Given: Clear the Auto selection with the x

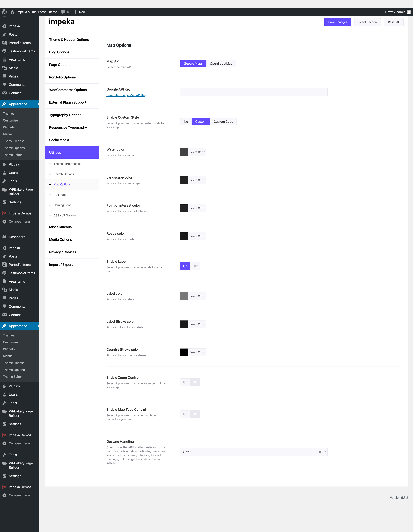Looking at the screenshot, I should (320, 452).
